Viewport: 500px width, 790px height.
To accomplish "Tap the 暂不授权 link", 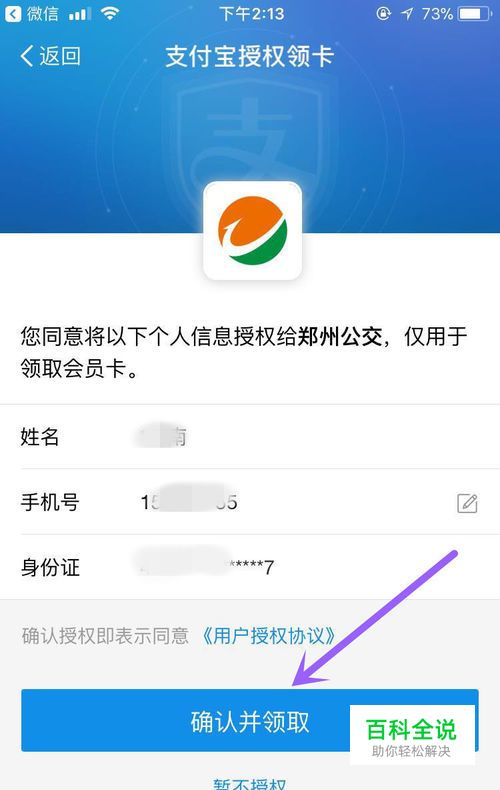I will point(249,783).
